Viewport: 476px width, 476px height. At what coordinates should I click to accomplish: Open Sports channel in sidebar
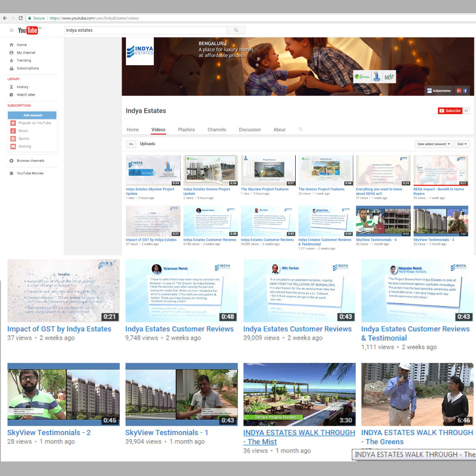[x=24, y=139]
